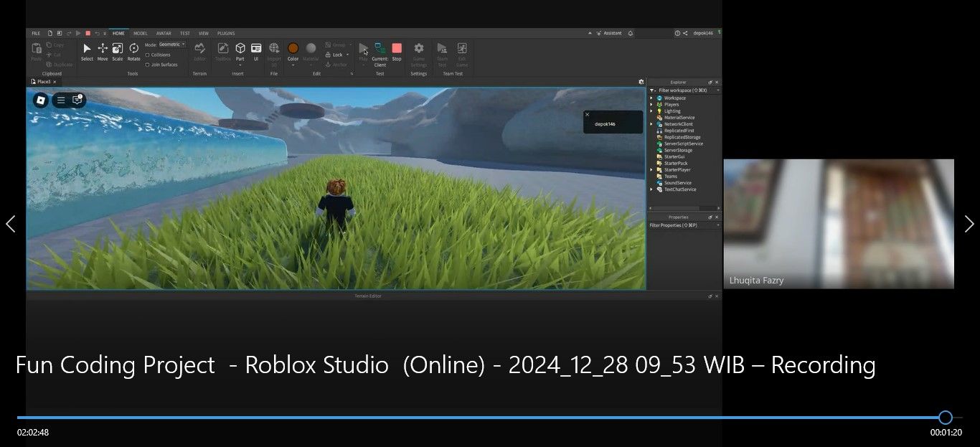Toggle the Collisions checkbox

[148, 55]
